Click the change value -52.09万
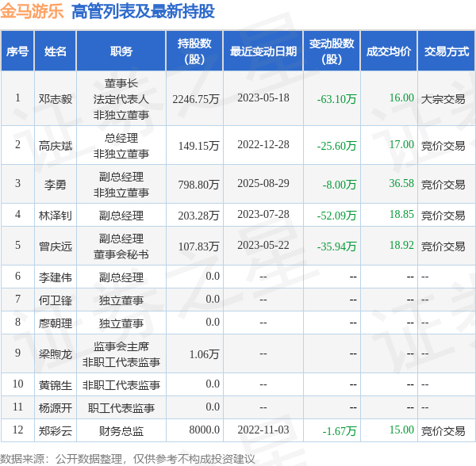Screen dimensions: 476x466 [x=336, y=216]
